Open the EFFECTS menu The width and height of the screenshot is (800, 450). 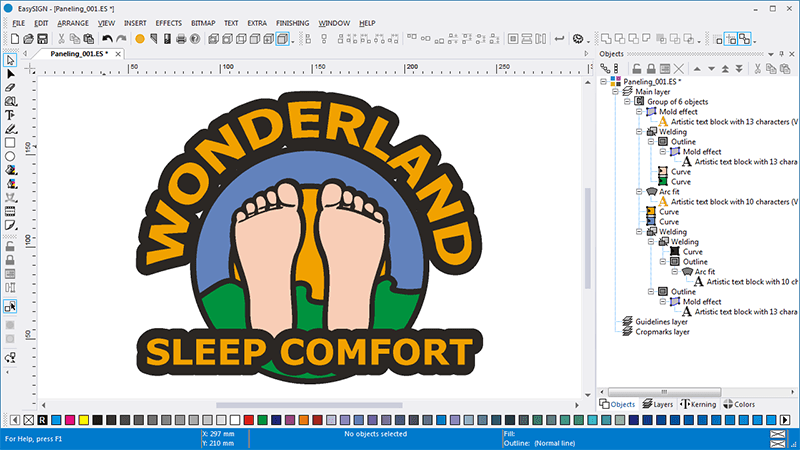pyautogui.click(x=168, y=22)
